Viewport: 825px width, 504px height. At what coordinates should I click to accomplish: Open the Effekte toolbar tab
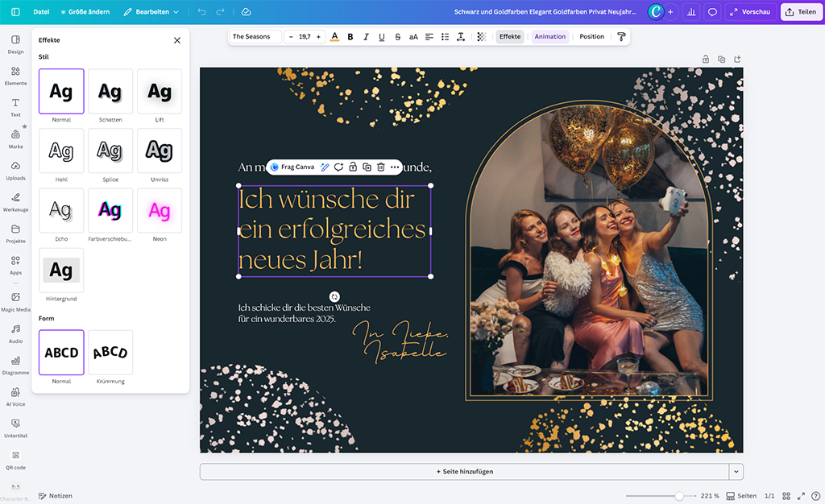pos(510,37)
